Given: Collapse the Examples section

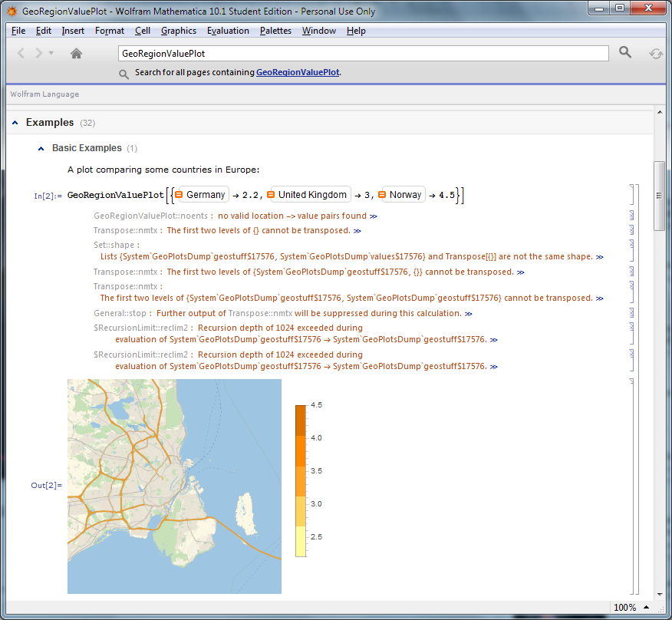Looking at the screenshot, I should pyautogui.click(x=15, y=123).
